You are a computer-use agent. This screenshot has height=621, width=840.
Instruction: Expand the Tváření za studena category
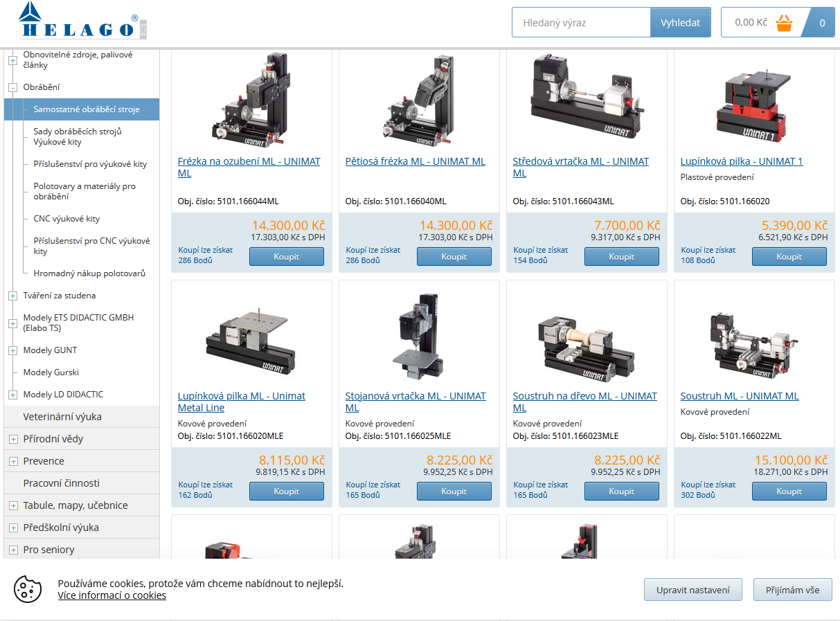tap(12, 296)
